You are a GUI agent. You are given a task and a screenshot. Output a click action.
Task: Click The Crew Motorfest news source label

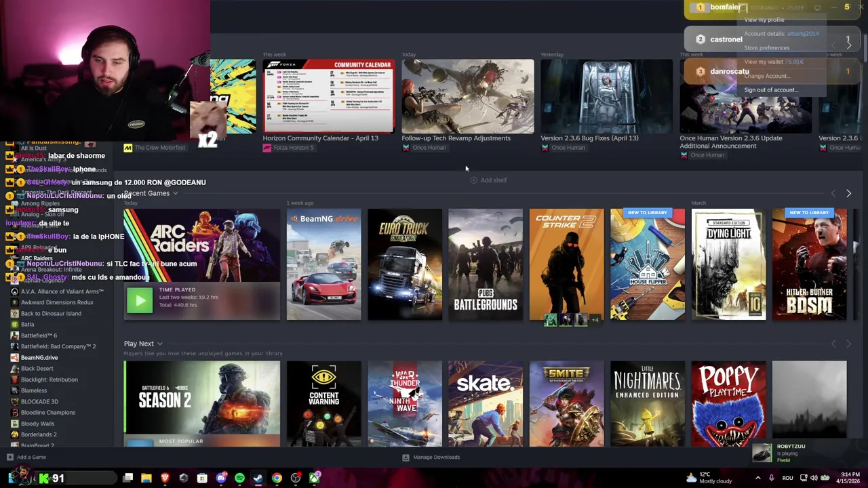pos(155,148)
